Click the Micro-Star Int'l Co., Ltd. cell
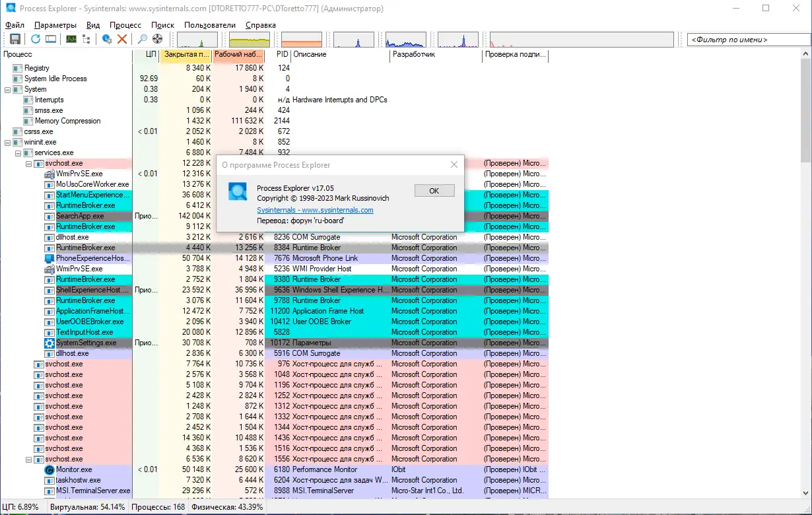Image resolution: width=812 pixels, height=515 pixels. point(428,491)
